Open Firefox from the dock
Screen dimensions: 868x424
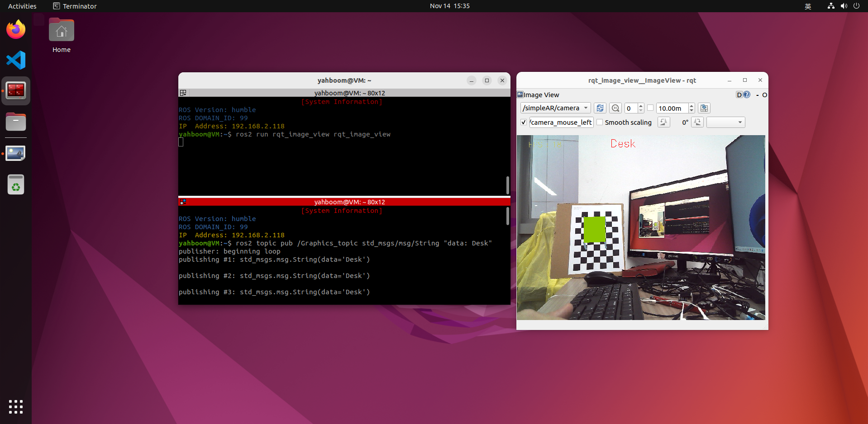16,29
